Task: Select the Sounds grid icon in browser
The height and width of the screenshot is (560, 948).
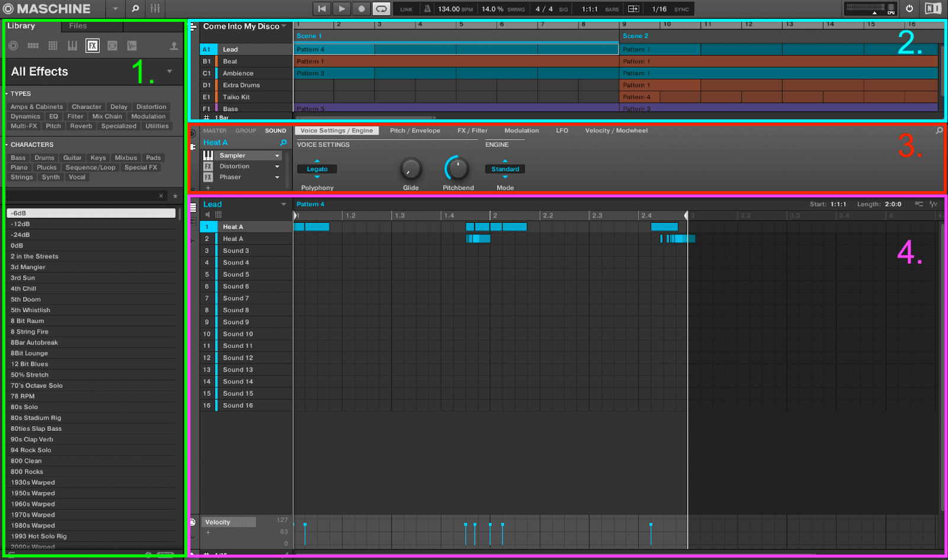Action: [x=53, y=46]
